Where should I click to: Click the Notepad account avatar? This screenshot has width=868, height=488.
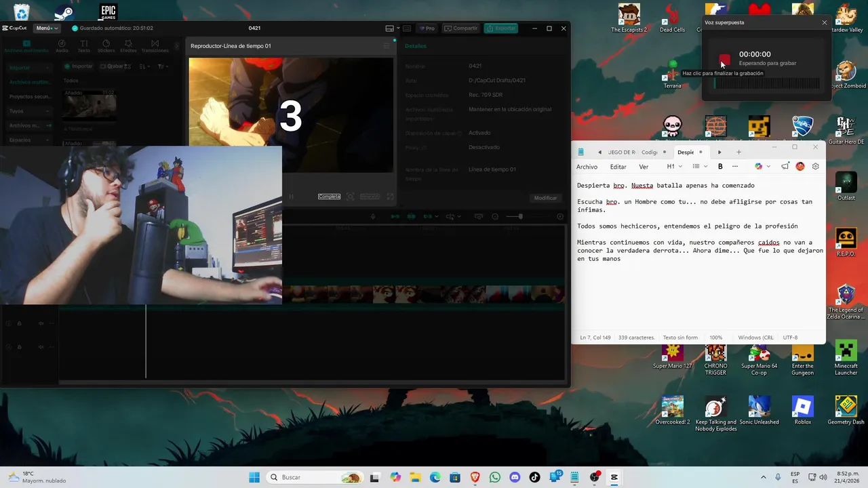pyautogui.click(x=800, y=166)
